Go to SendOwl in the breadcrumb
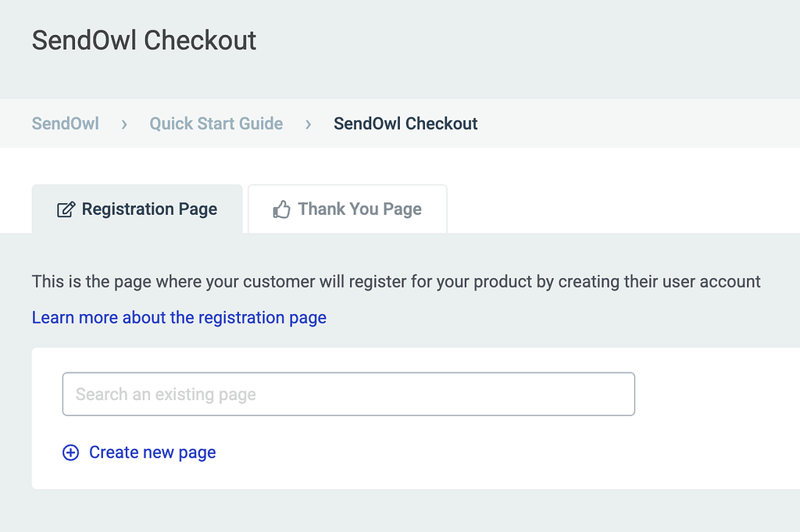The width and height of the screenshot is (800, 532). [x=66, y=123]
